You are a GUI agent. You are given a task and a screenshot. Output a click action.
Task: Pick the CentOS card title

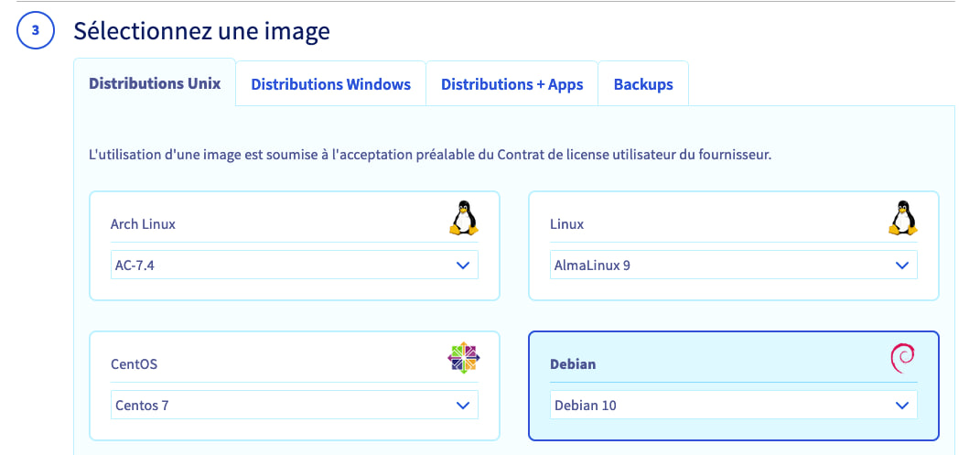(x=134, y=363)
